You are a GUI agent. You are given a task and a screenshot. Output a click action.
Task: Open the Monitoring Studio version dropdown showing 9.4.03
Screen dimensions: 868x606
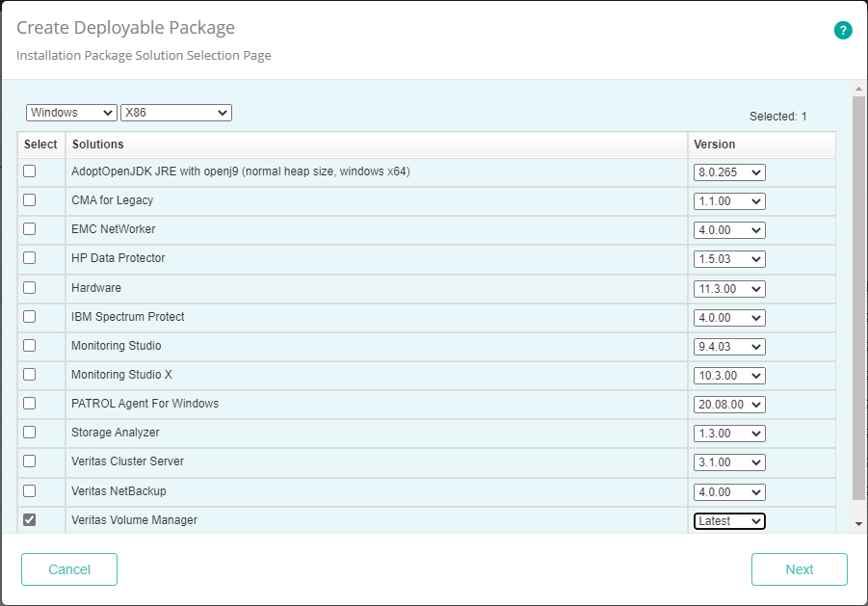click(x=728, y=346)
